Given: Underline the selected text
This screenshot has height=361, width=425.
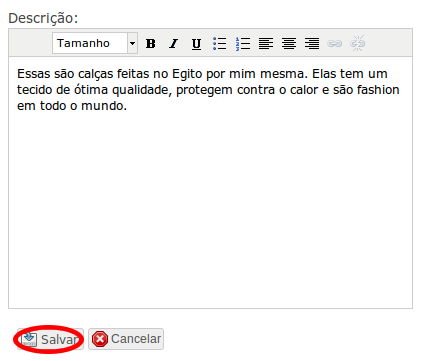Looking at the screenshot, I should pos(196,43).
